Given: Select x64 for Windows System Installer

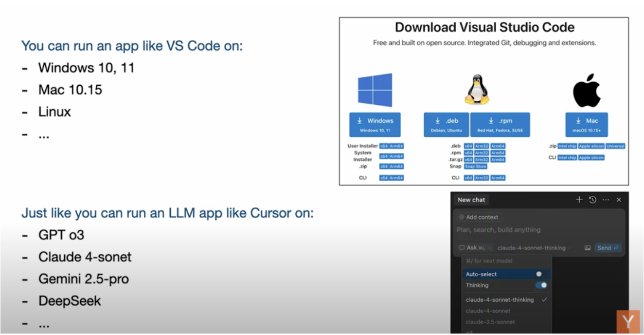Looking at the screenshot, I should [x=384, y=156].
